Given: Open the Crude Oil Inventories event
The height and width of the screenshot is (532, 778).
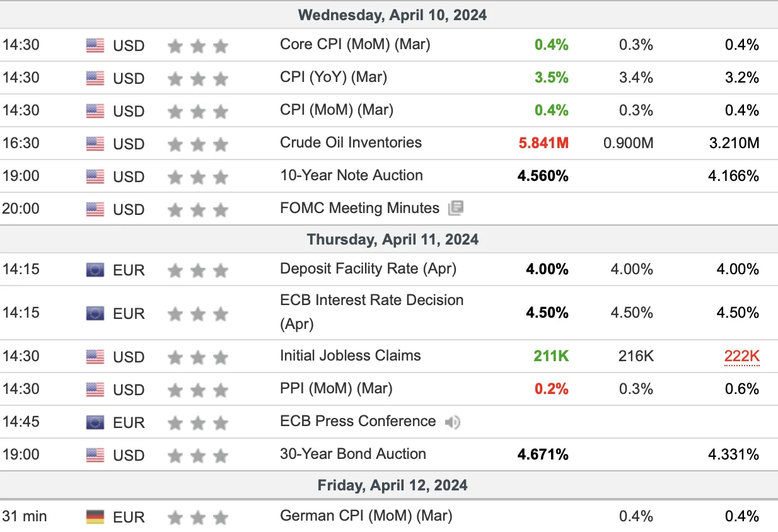Looking at the screenshot, I should pyautogui.click(x=351, y=142).
